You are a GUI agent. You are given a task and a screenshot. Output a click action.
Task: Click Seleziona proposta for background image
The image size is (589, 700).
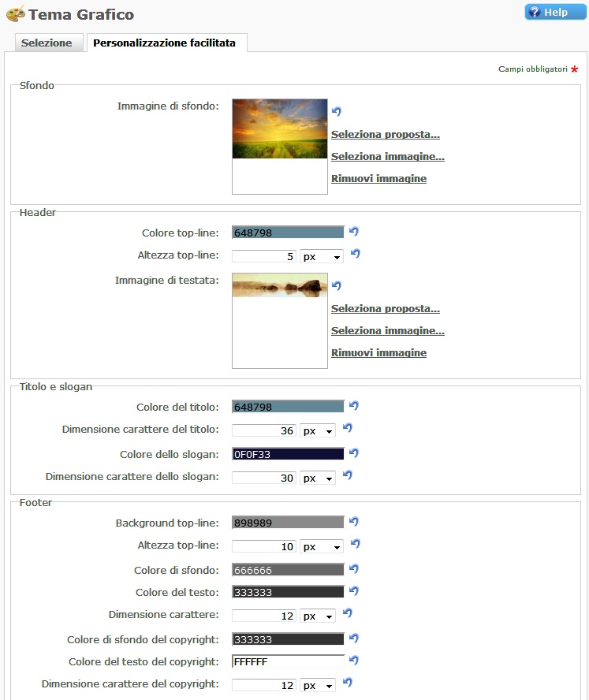click(x=385, y=135)
